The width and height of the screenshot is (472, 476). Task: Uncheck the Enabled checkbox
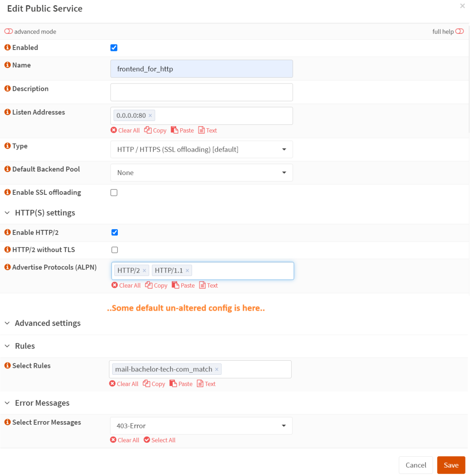coord(114,48)
